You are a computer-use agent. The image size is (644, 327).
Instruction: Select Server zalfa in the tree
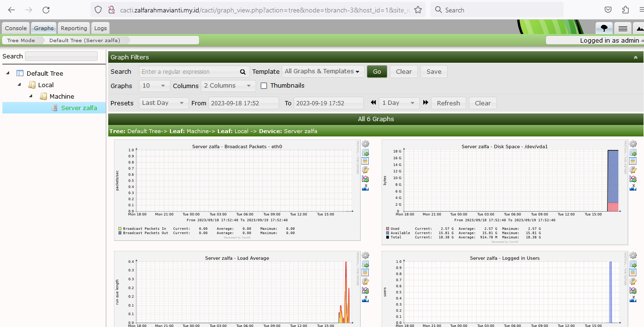point(79,108)
